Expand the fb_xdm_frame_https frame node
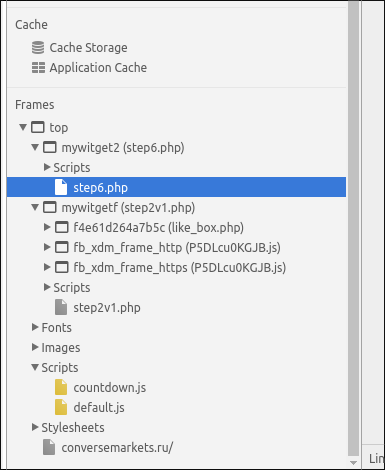The image size is (385, 470). [x=47, y=267]
